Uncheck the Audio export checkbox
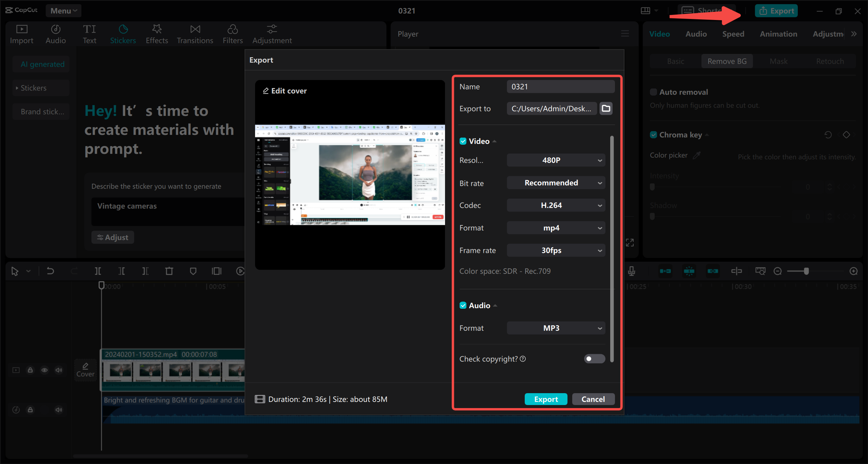 click(x=463, y=305)
